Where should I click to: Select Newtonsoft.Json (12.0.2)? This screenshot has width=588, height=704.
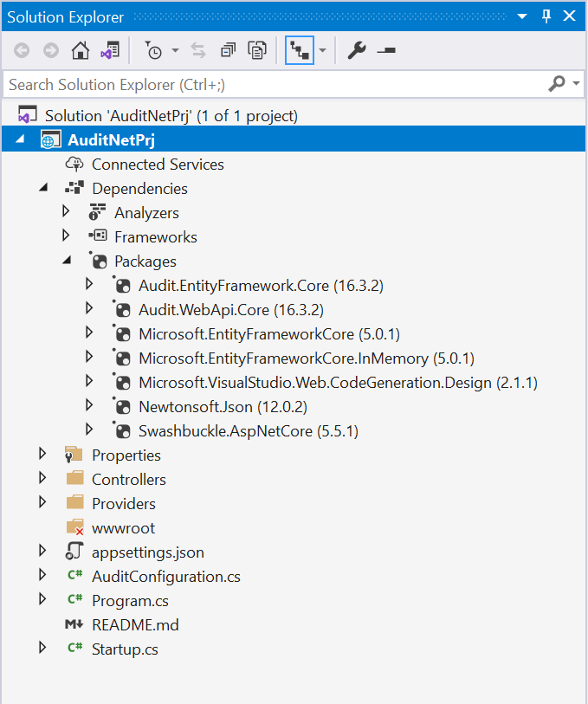pos(223,407)
